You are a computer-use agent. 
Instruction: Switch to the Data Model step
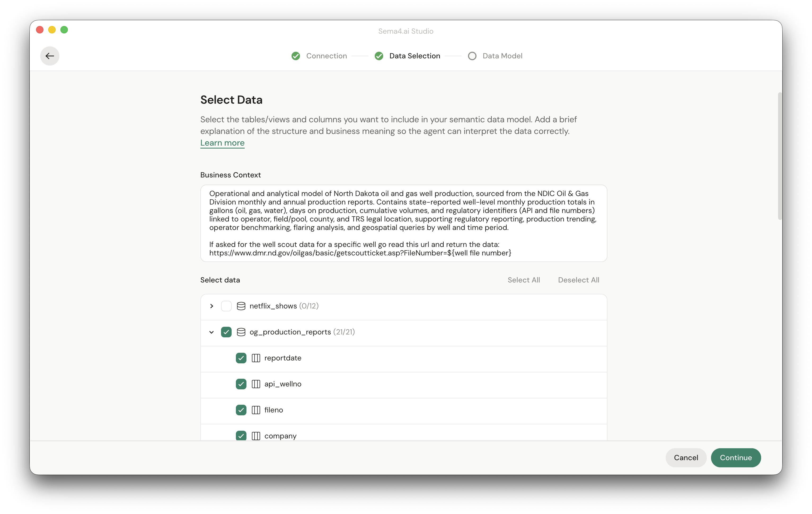click(502, 56)
